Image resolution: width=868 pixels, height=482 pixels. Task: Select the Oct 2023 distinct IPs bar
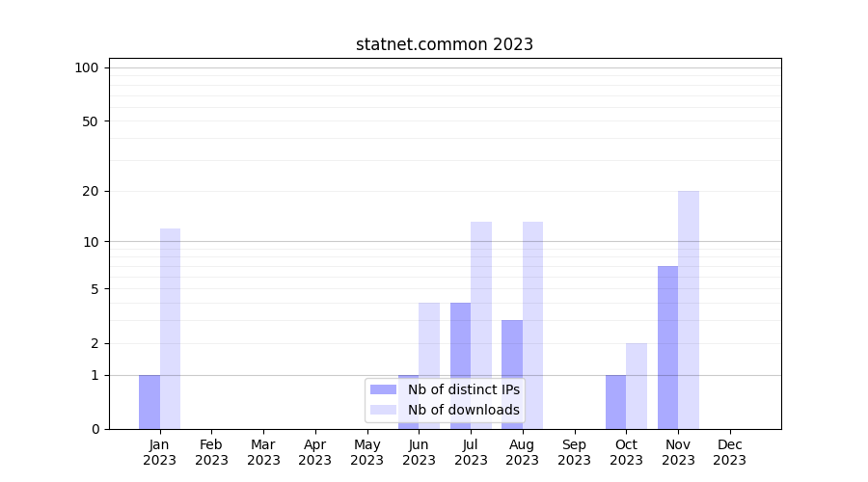pyautogui.click(x=615, y=402)
